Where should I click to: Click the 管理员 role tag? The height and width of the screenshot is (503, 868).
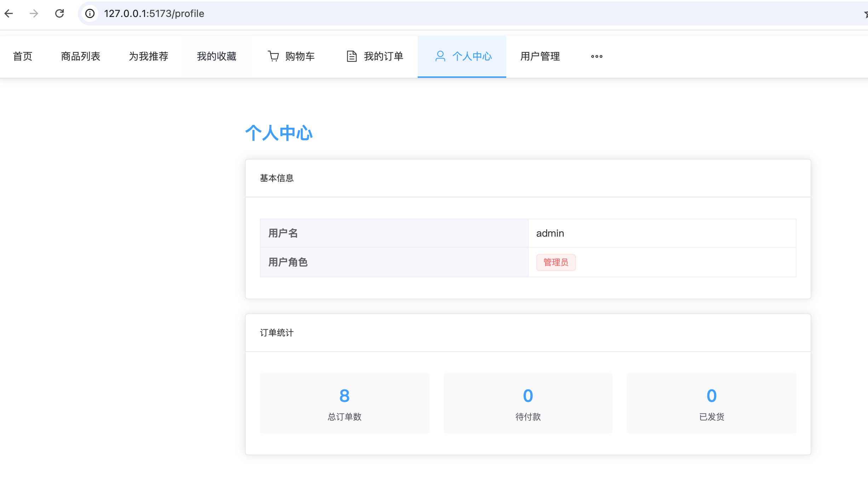point(556,262)
